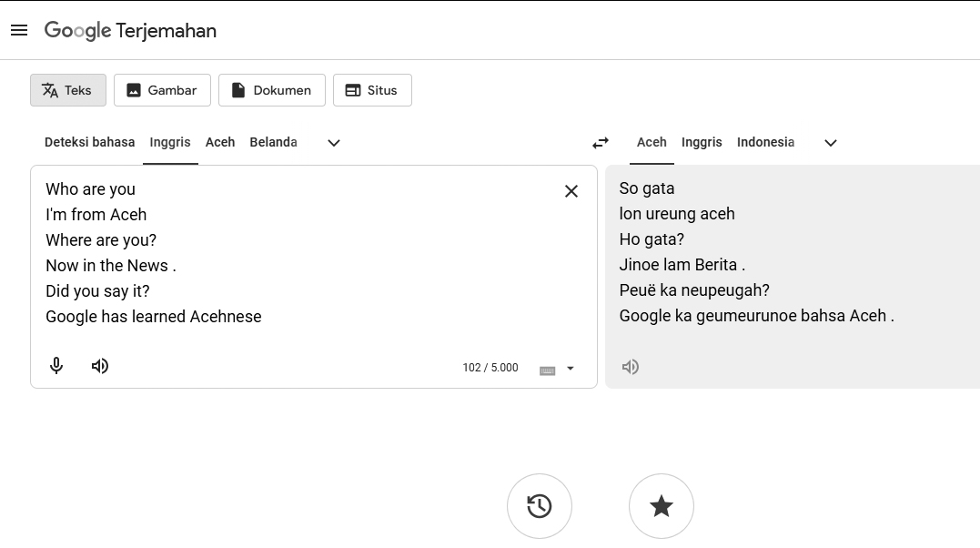The image size is (980, 548).
Task: Open translation history
Action: click(x=540, y=506)
